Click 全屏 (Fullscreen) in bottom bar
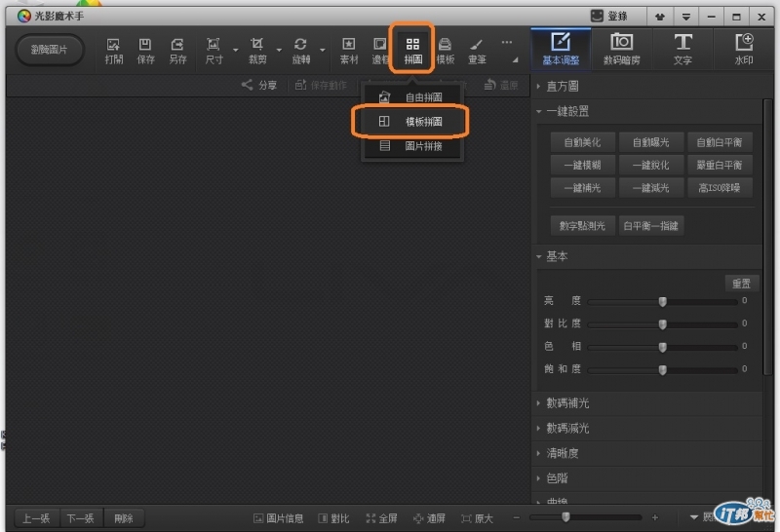The width and height of the screenshot is (780, 532). coord(381,518)
